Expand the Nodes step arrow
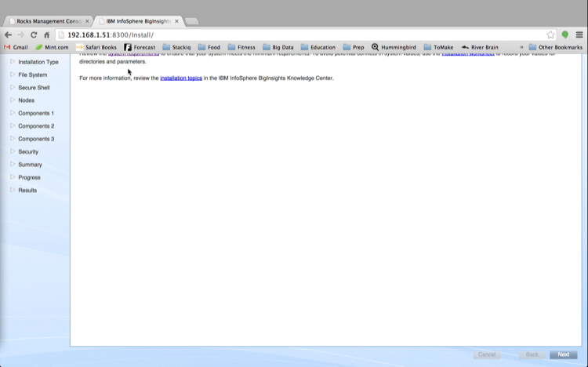The width and height of the screenshot is (588, 367). (x=13, y=100)
